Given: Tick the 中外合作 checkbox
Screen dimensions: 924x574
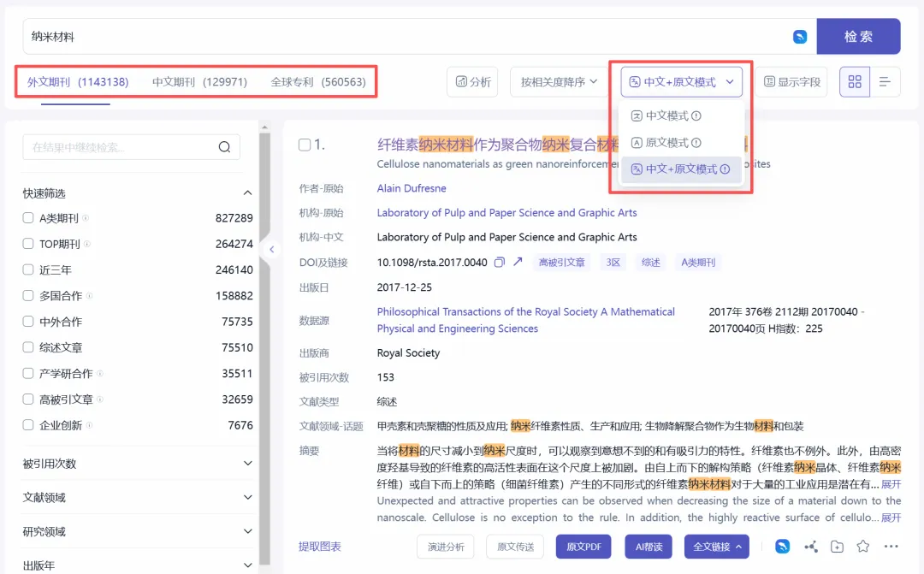Looking at the screenshot, I should point(27,321).
